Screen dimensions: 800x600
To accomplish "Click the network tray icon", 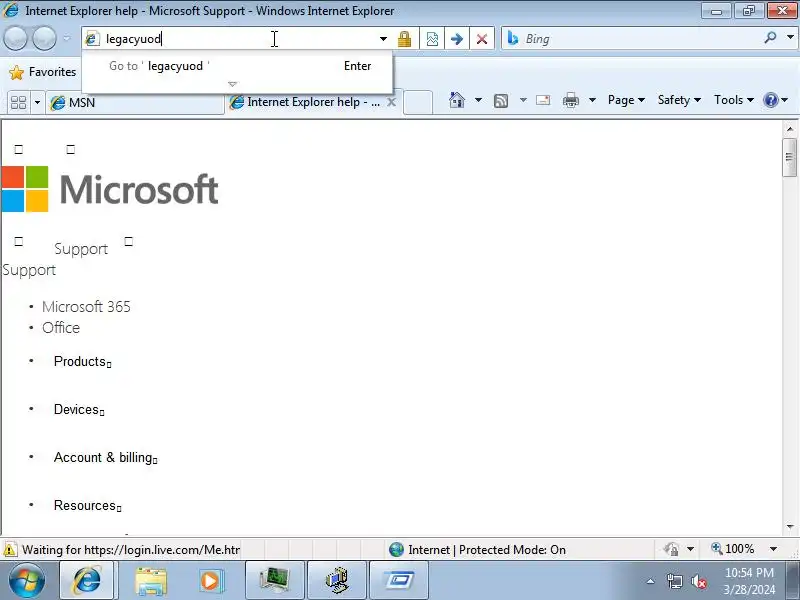I will click(x=675, y=581).
